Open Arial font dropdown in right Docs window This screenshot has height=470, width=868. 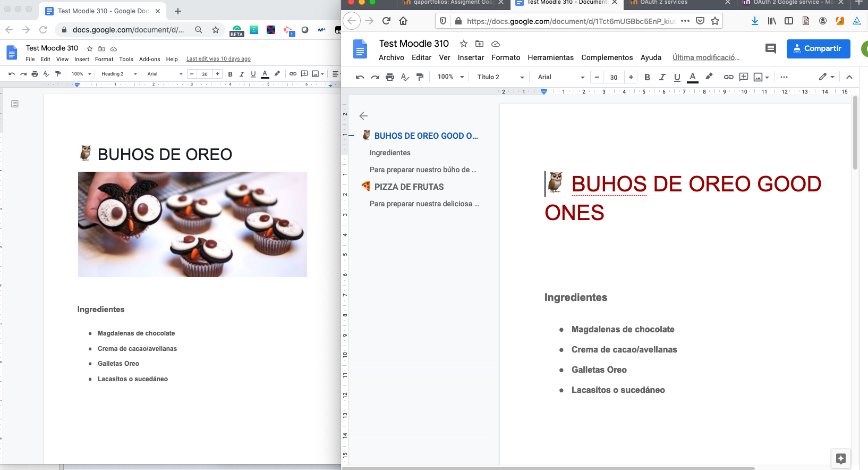(560, 77)
